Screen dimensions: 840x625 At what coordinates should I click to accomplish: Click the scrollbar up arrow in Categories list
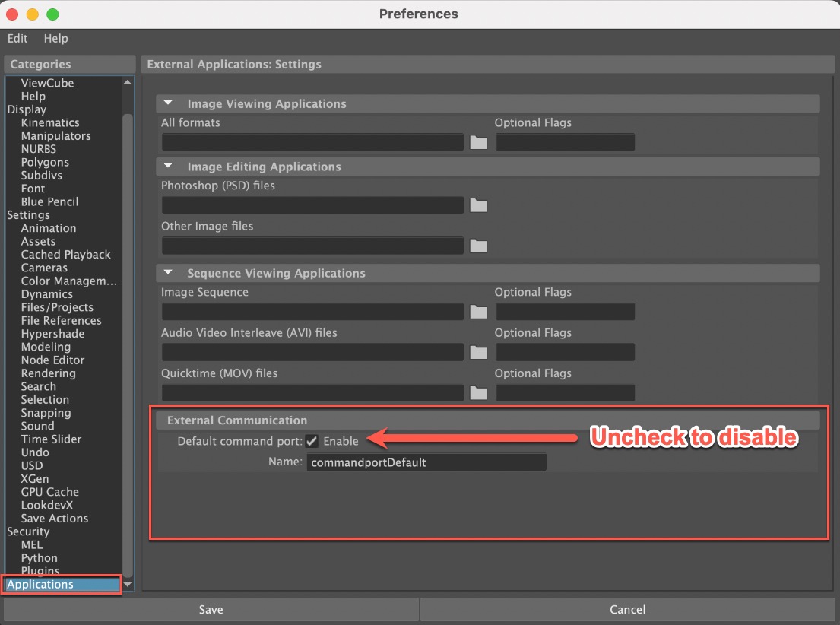tap(128, 81)
